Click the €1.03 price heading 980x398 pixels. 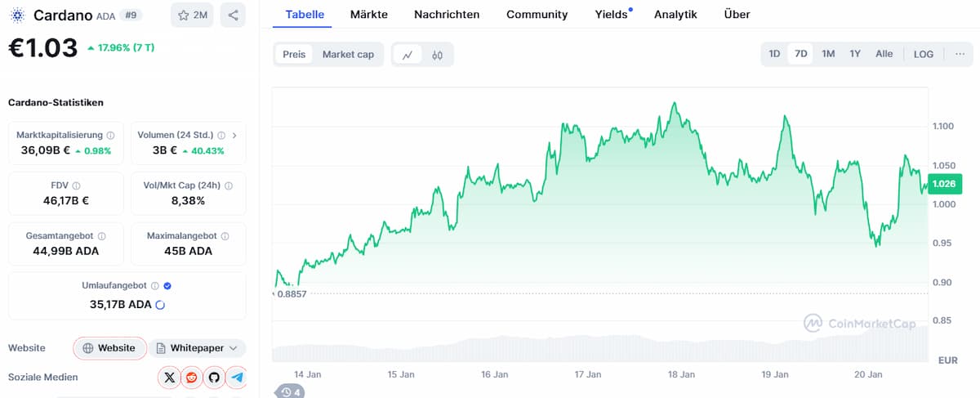pyautogui.click(x=42, y=47)
